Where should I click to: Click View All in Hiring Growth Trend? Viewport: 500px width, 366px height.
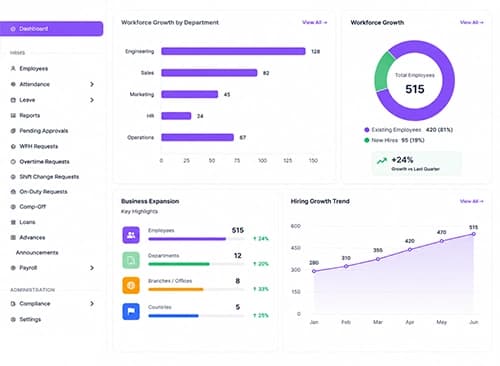coord(472,201)
